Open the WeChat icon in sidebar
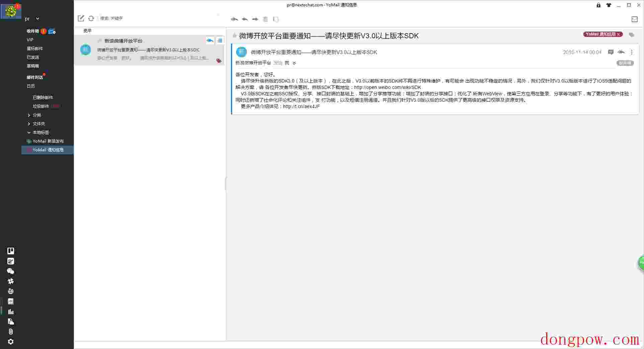This screenshot has height=349, width=644. coord(11,271)
